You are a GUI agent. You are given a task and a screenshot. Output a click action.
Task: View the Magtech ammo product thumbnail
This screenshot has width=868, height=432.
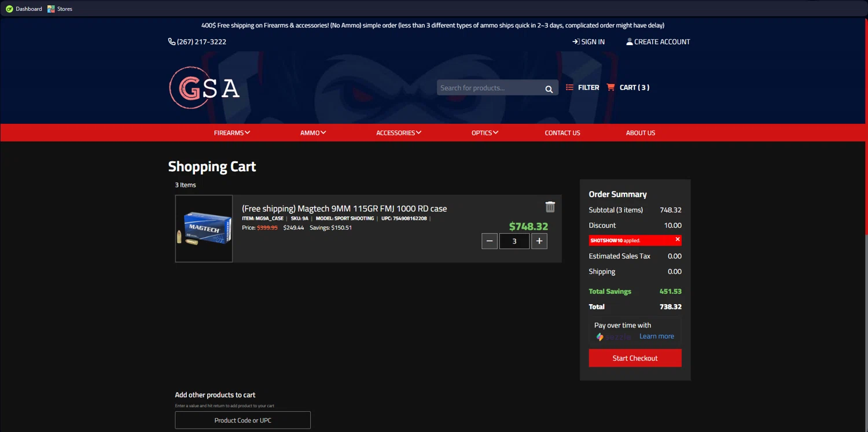click(x=204, y=228)
